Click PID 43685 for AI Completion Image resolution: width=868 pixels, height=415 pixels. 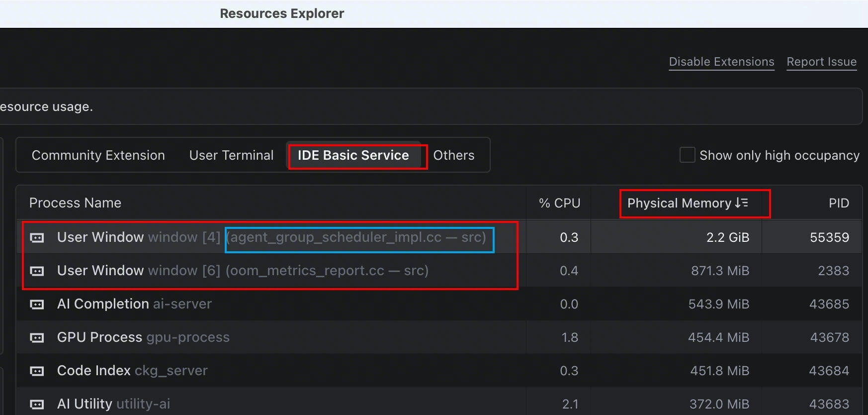pos(829,304)
